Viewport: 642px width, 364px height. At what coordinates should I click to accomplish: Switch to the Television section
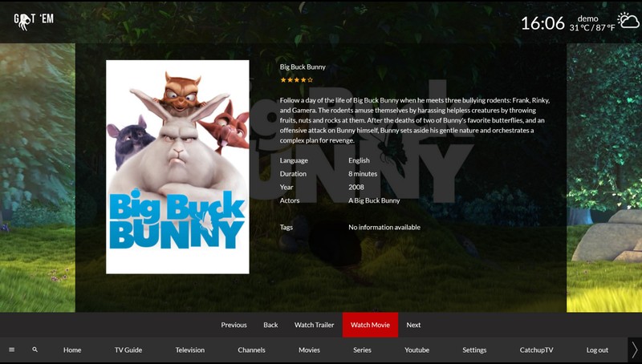[190, 350]
